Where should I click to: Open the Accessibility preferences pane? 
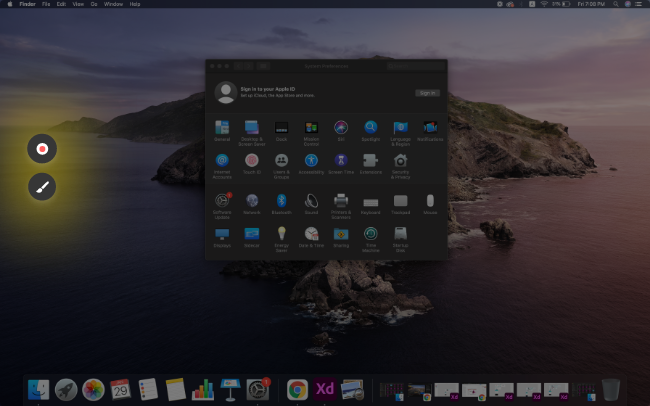click(311, 164)
